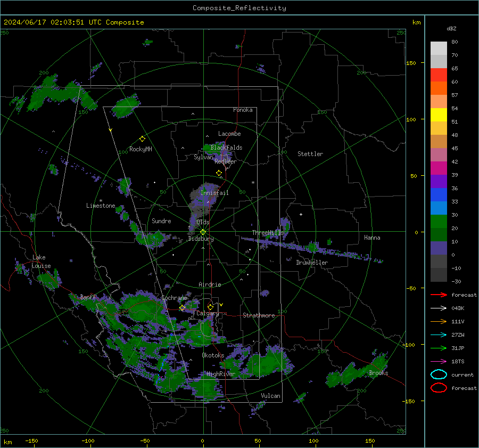
Task: Click the ThreeHills town label
Action: tap(268, 233)
